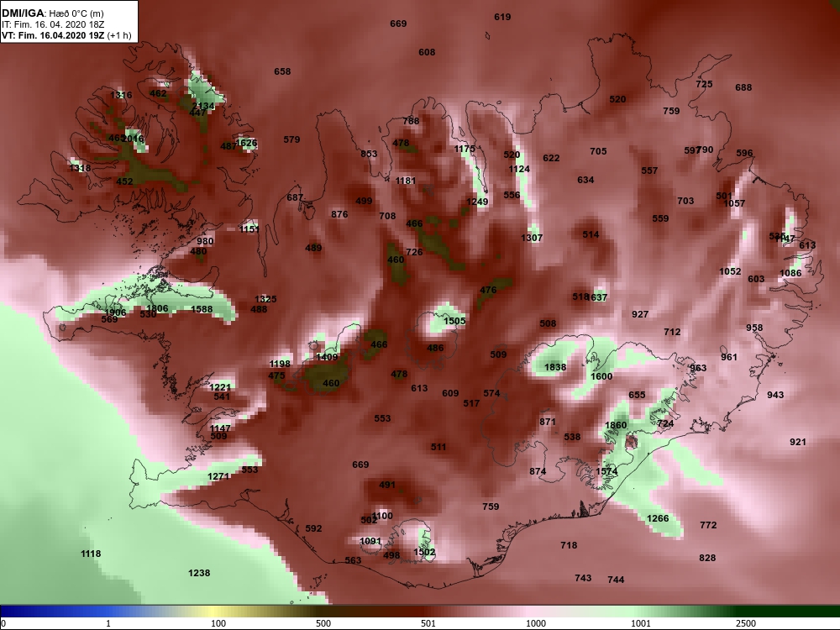Select the 1266 value offshore
Screen dimensions: 840x630
pos(658,518)
